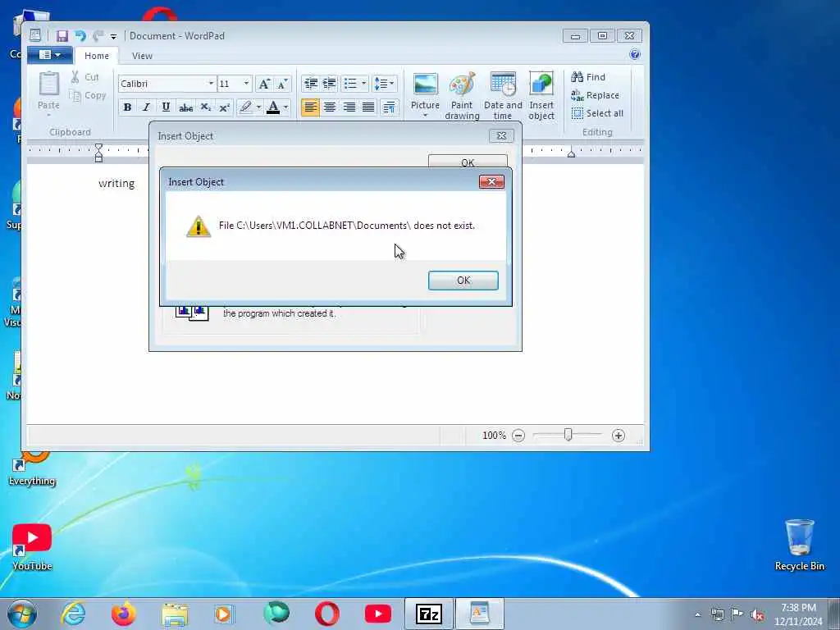Click OK in the file-not-exist error dialog
This screenshot has width=840, height=630.
click(463, 281)
